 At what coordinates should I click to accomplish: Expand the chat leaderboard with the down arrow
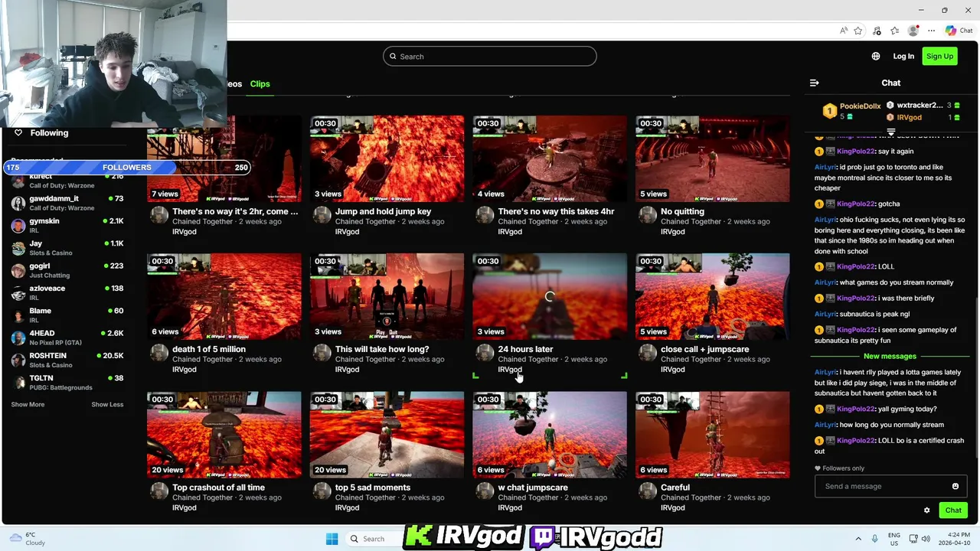pyautogui.click(x=890, y=132)
